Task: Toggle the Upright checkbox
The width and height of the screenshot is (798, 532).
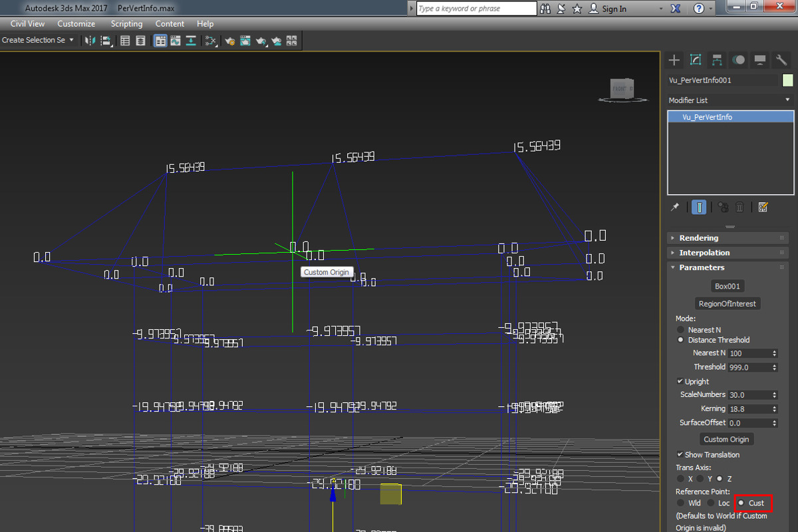Action: (680, 381)
